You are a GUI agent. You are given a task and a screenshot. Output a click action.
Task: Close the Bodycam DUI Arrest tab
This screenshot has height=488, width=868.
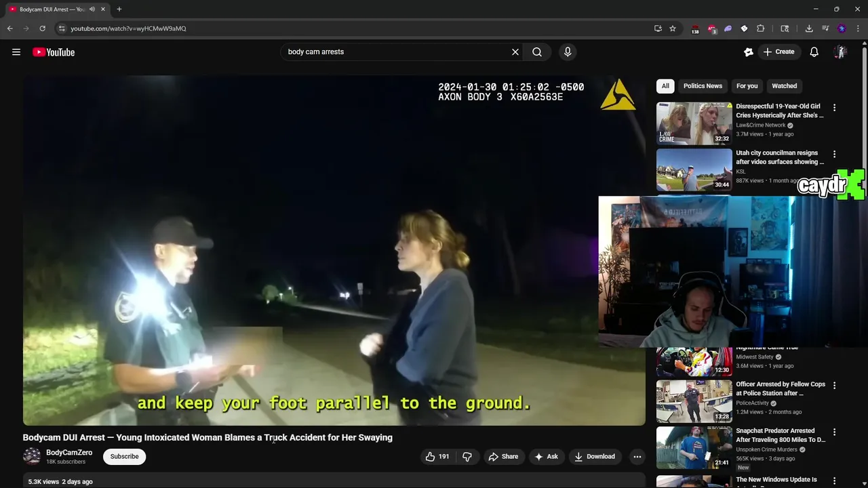click(103, 9)
